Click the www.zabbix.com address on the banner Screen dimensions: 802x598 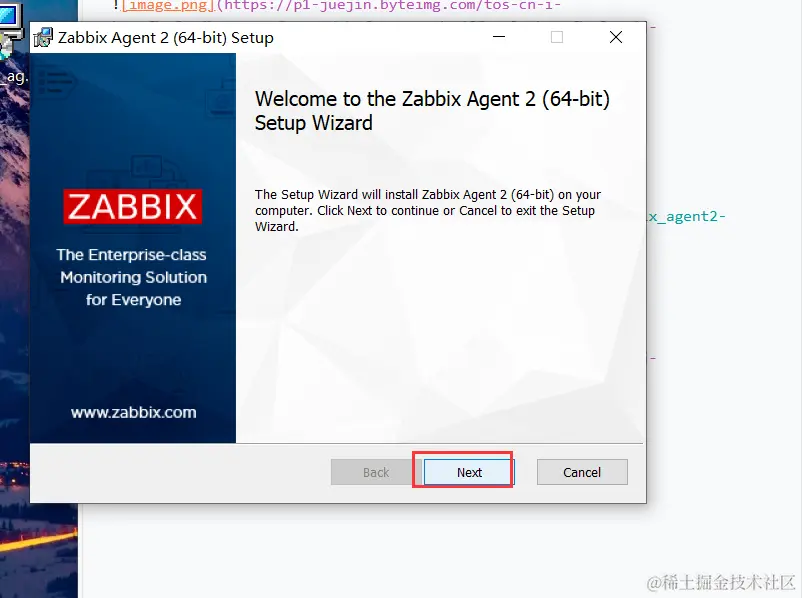(133, 412)
